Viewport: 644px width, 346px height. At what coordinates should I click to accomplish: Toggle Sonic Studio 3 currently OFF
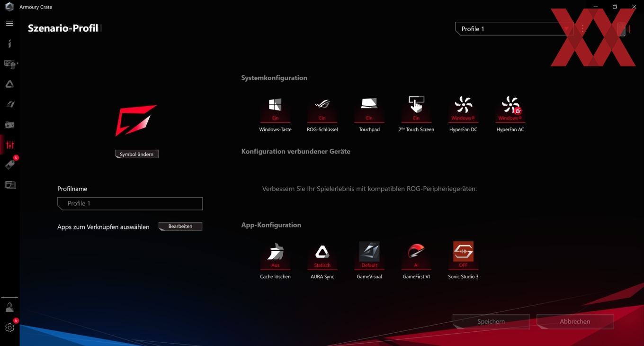(x=463, y=256)
